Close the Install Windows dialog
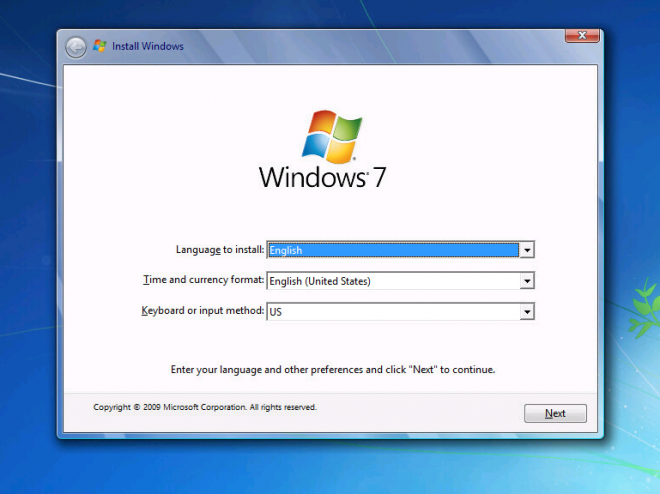This screenshot has height=494, width=660. pos(582,36)
